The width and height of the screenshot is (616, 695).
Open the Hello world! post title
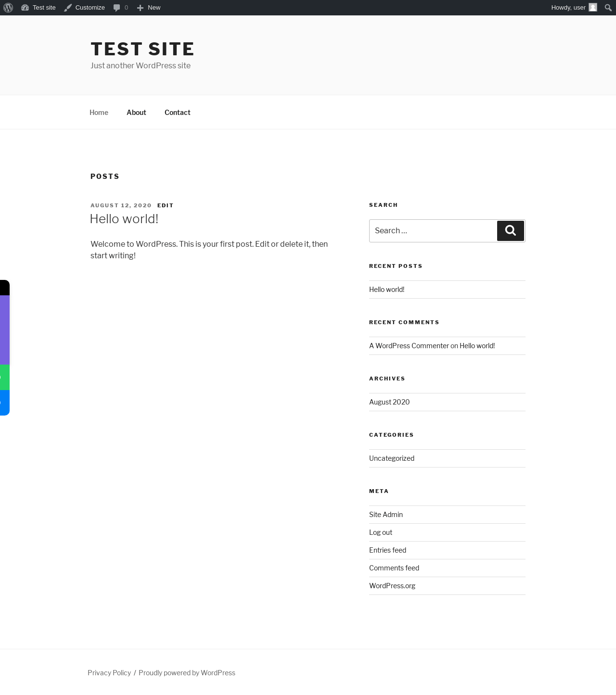(x=124, y=219)
